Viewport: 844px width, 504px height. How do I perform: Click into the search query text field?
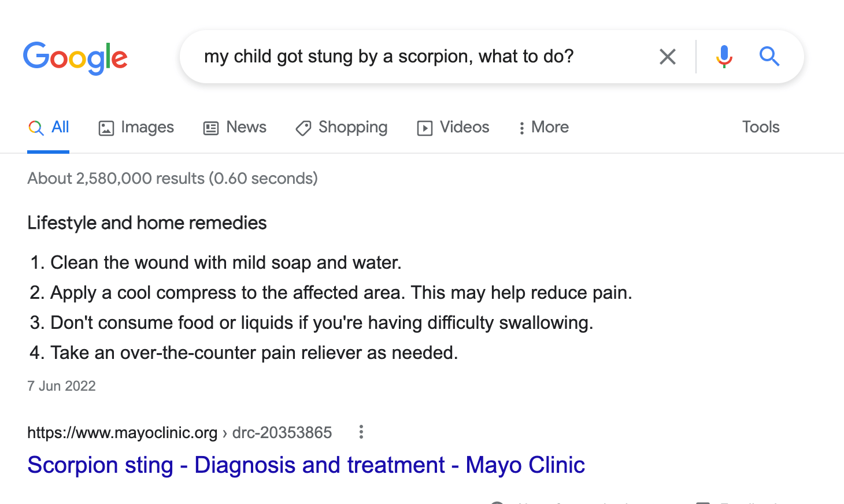point(422,57)
